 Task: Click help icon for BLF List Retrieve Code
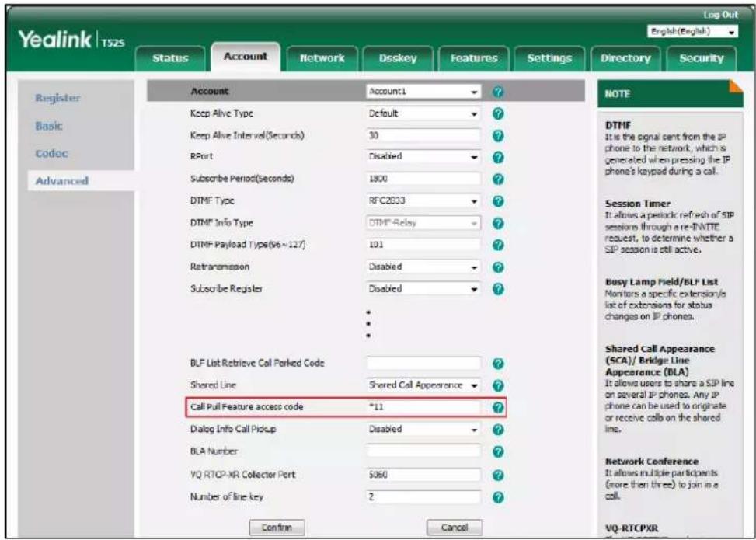tap(499, 364)
